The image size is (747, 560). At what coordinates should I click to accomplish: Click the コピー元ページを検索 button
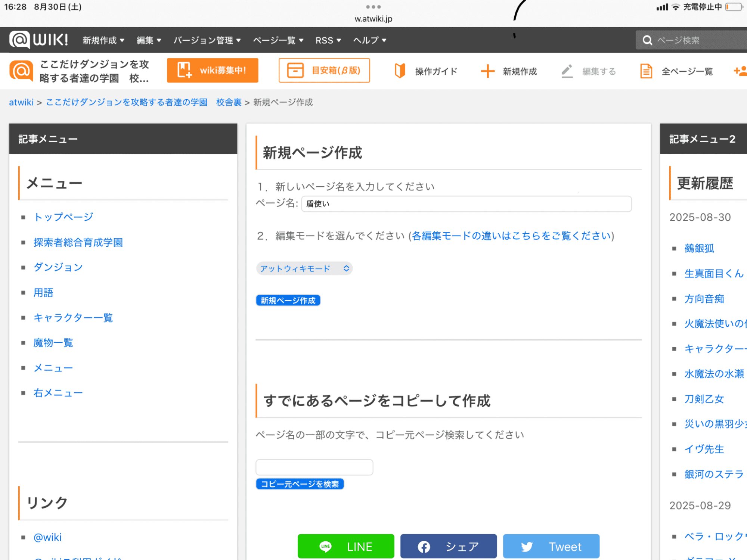coord(300,484)
